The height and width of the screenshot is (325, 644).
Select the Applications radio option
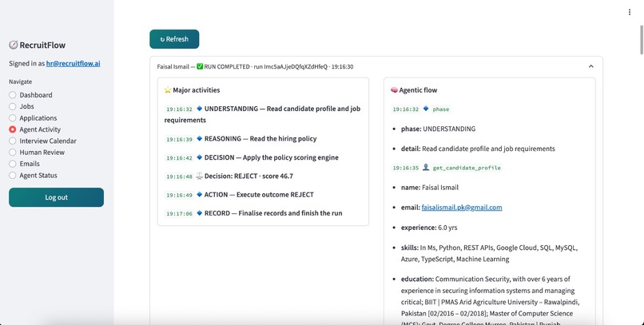point(12,117)
